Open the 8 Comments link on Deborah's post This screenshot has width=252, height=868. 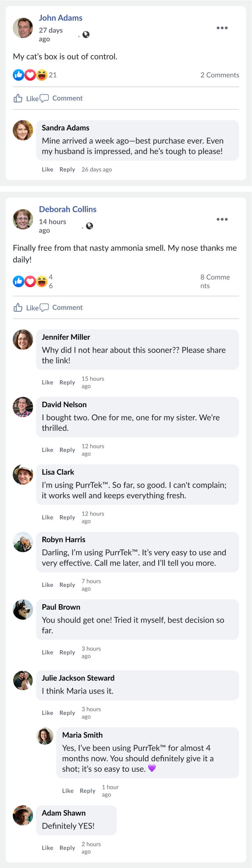pyautogui.click(x=215, y=282)
